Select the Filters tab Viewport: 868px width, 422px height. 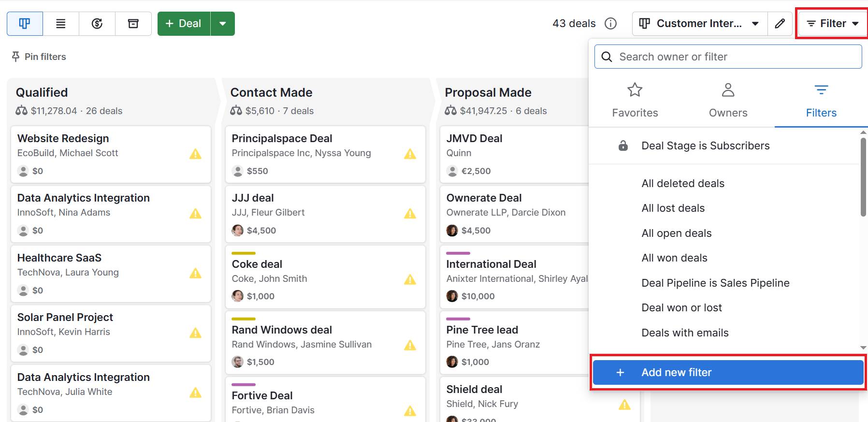click(x=821, y=101)
